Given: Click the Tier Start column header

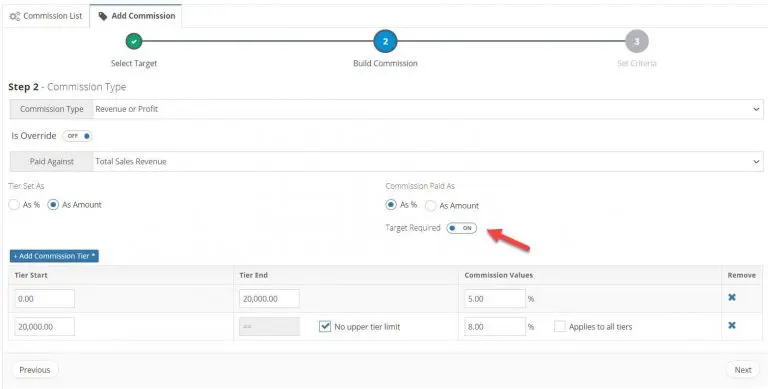Looking at the screenshot, I should pos(31,275).
